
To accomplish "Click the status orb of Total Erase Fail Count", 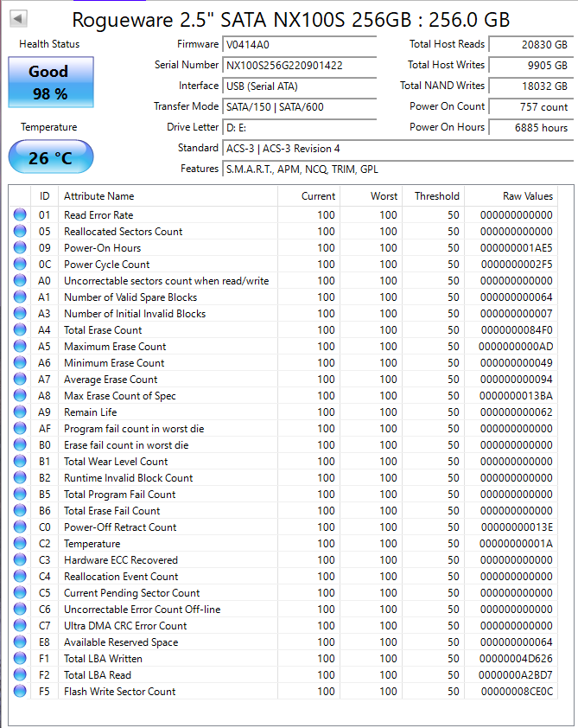I will 20,510.
